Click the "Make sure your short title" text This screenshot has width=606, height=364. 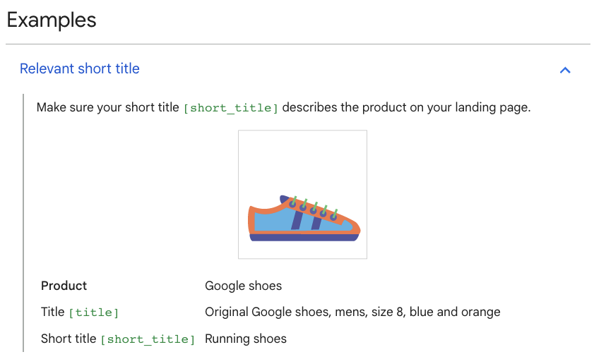point(108,108)
